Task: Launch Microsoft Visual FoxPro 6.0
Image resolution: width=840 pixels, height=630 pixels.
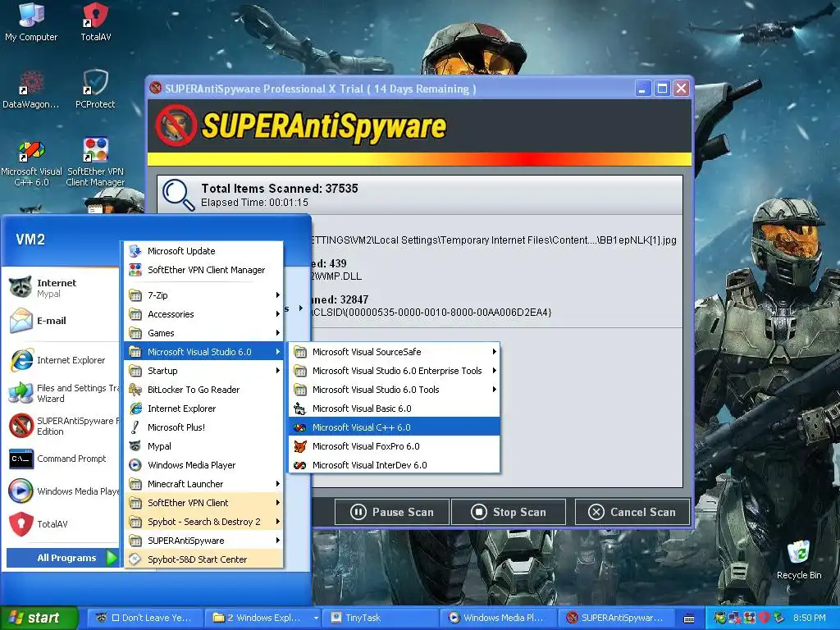Action: 395,446
